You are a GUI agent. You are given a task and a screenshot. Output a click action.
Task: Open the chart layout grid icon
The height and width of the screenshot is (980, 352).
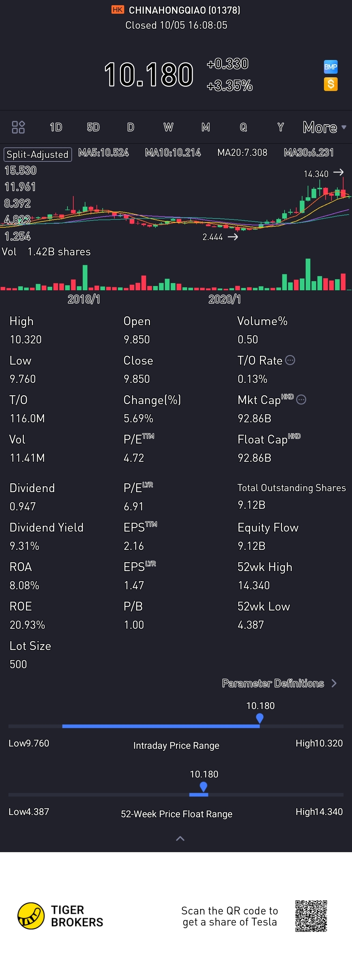point(18,127)
